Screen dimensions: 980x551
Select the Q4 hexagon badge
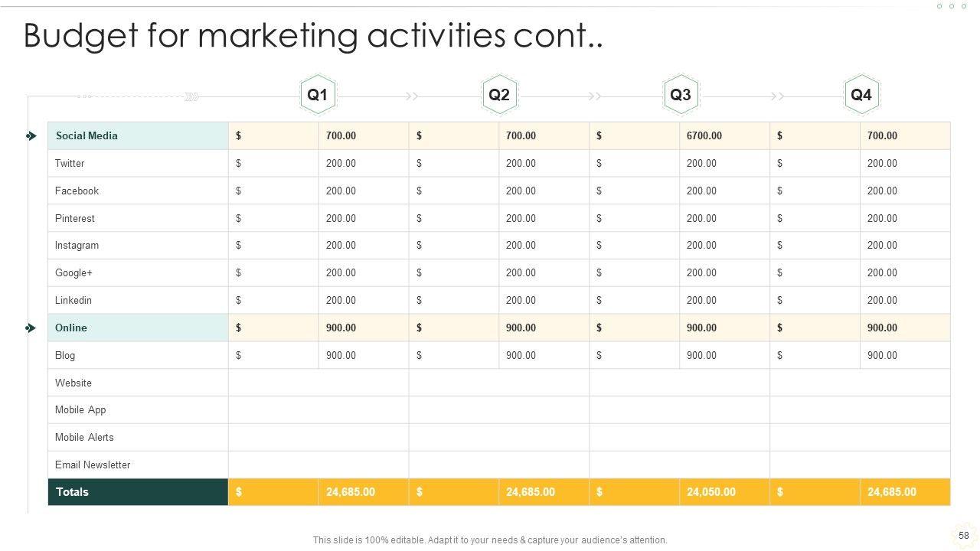click(x=861, y=95)
